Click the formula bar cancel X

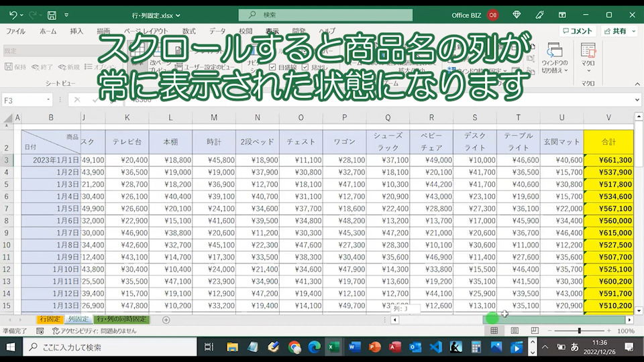click(x=76, y=100)
